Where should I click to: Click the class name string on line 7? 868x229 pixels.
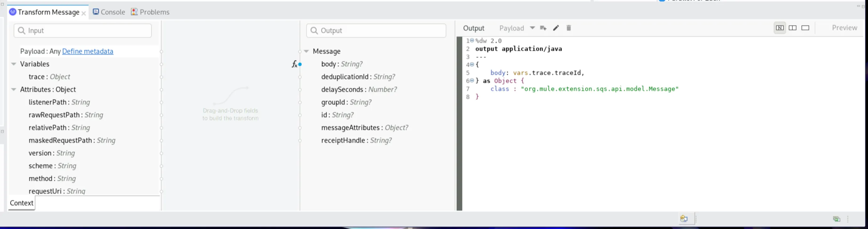[599, 89]
